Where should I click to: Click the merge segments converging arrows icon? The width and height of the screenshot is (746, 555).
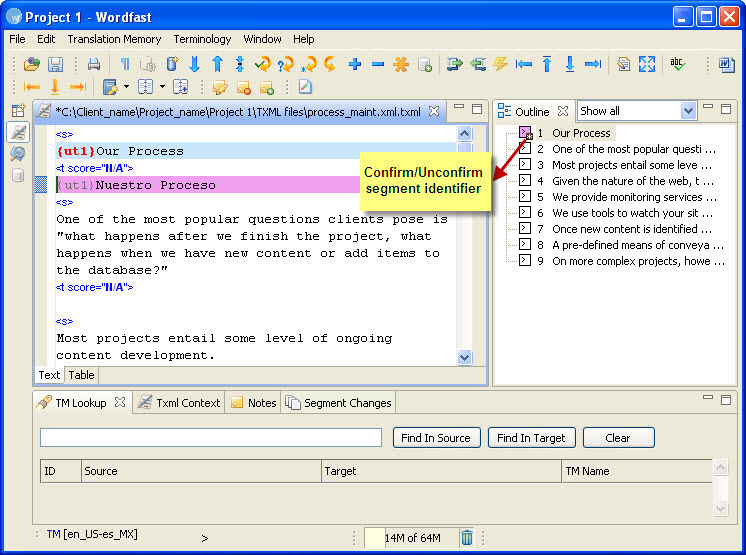(240, 64)
